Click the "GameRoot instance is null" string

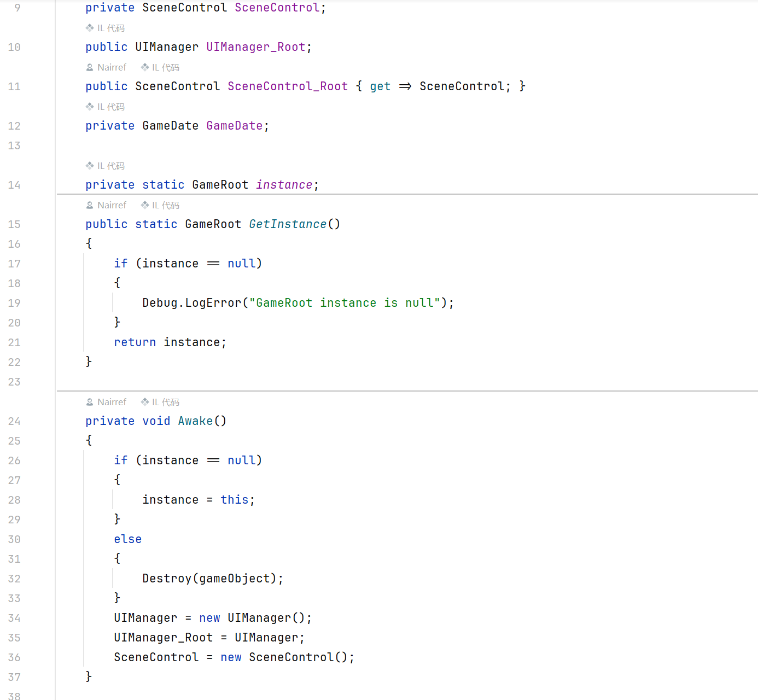pyautogui.click(x=345, y=303)
